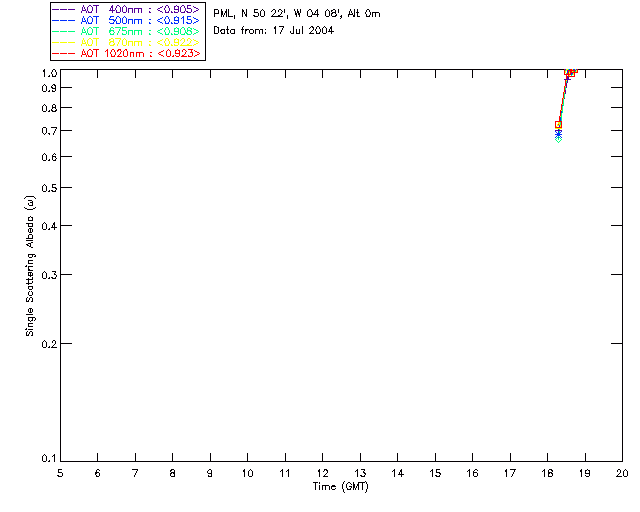Click the red dashed line sample in legend
Image resolution: width=640 pixels, height=512 pixels.
(x=64, y=53)
